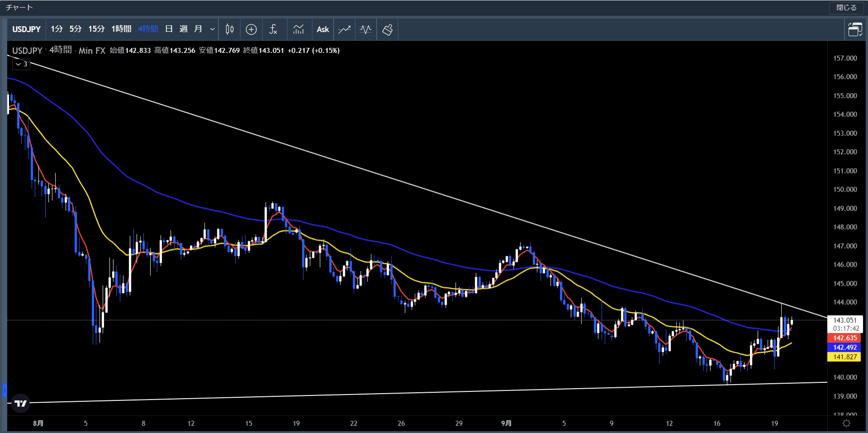Switch to 1分 timeframe
The height and width of the screenshot is (433, 868).
[x=57, y=29]
